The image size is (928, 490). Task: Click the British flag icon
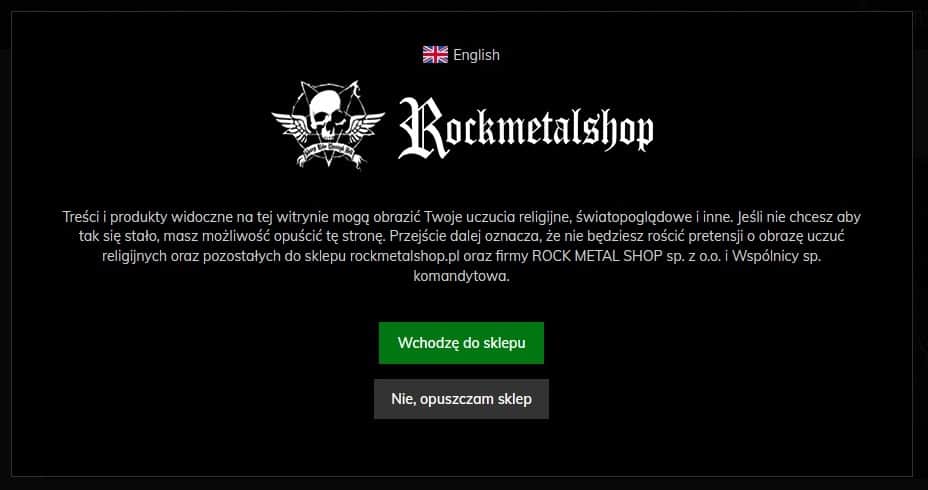tap(435, 55)
